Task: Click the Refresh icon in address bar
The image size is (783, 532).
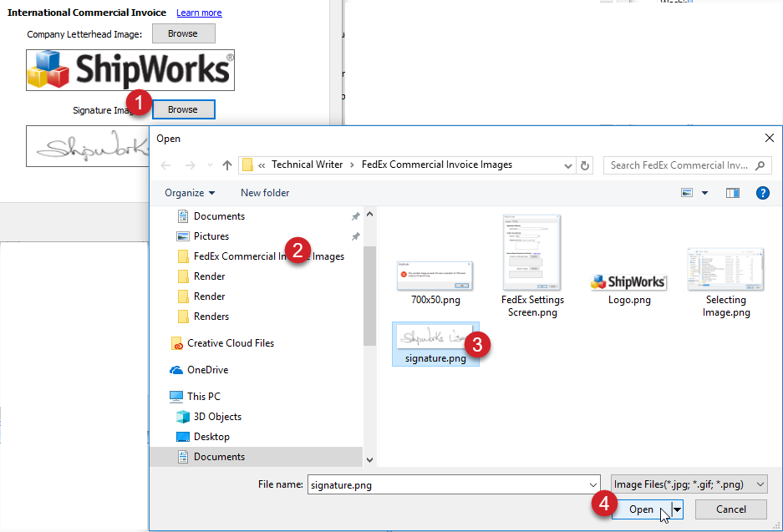Action: tap(585, 165)
